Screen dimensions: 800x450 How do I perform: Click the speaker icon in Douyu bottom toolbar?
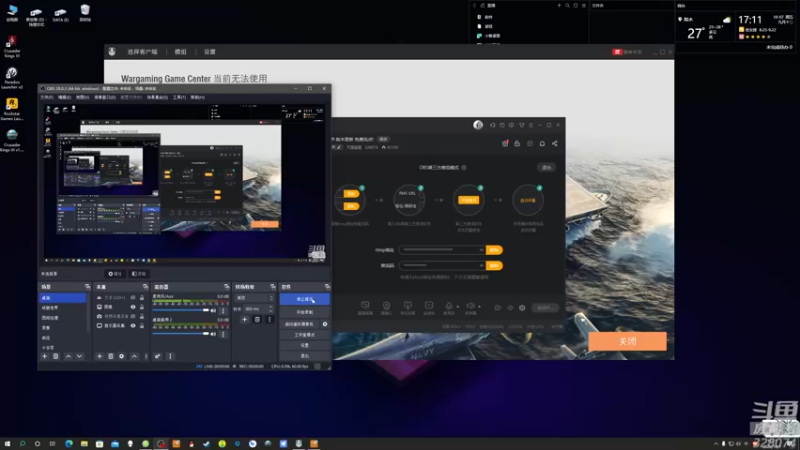click(470, 306)
